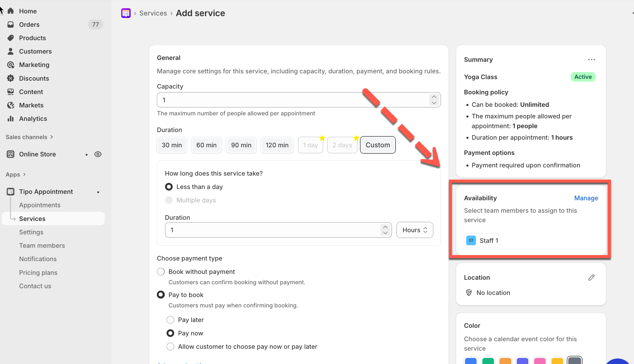
Task: Pick the green calendar event color
Action: pos(488,361)
